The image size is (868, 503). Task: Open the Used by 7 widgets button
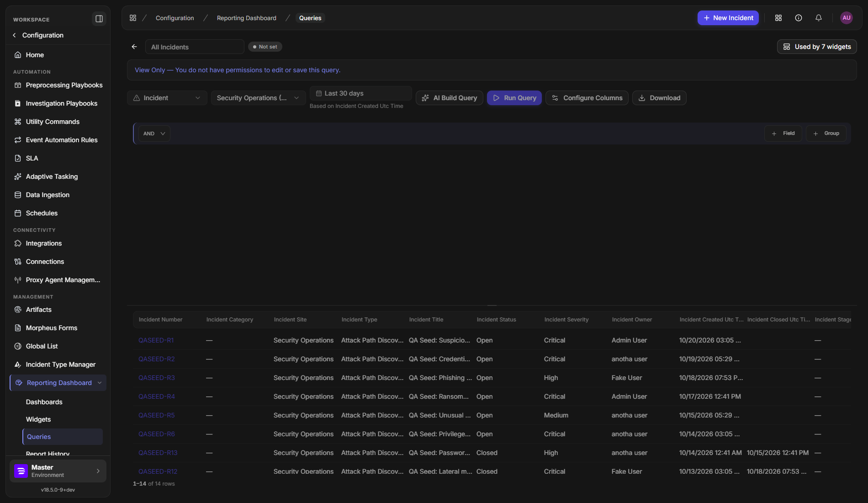817,47
